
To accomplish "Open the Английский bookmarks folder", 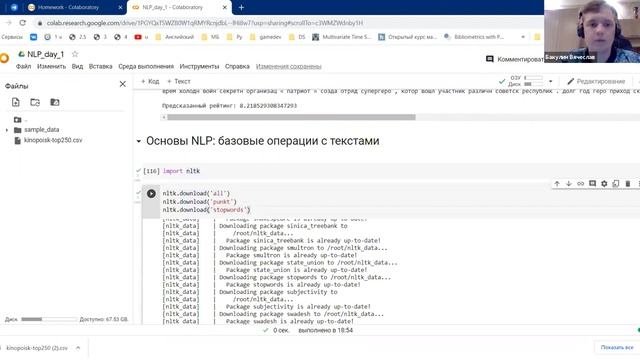I will click(x=175, y=37).
